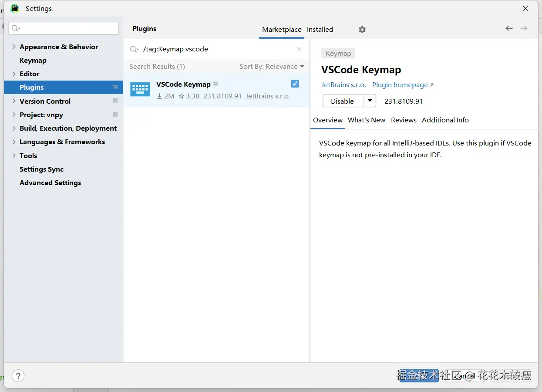
Task: Click the settings search magnifier icon
Action: (16, 28)
